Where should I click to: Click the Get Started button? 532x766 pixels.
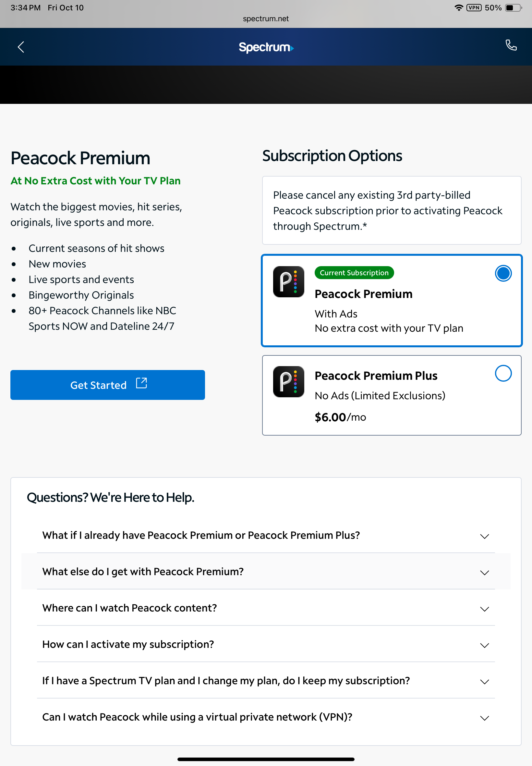[x=107, y=385]
